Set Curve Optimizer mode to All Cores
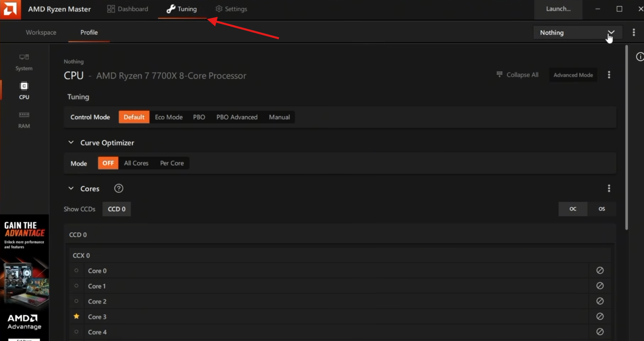Viewport: 644px width, 341px height. pyautogui.click(x=136, y=163)
